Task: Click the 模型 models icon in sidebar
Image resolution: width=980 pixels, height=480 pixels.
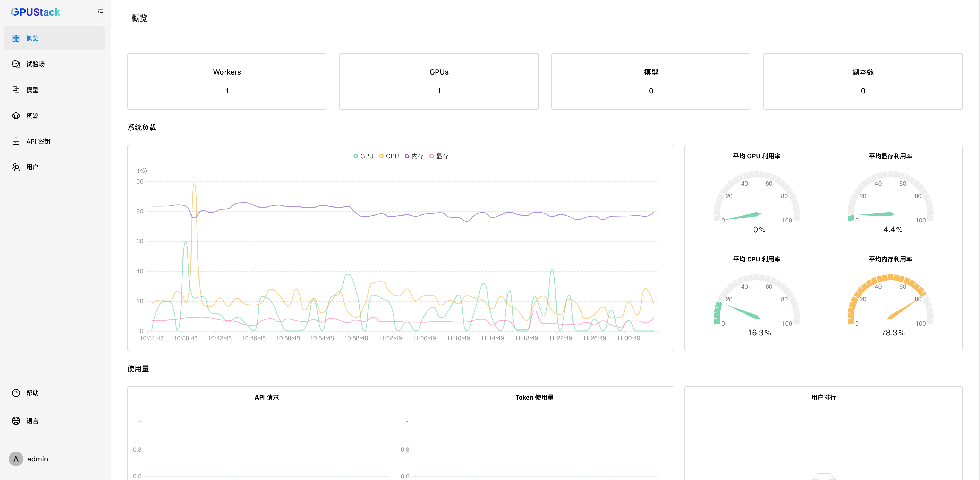Action: 16,90
